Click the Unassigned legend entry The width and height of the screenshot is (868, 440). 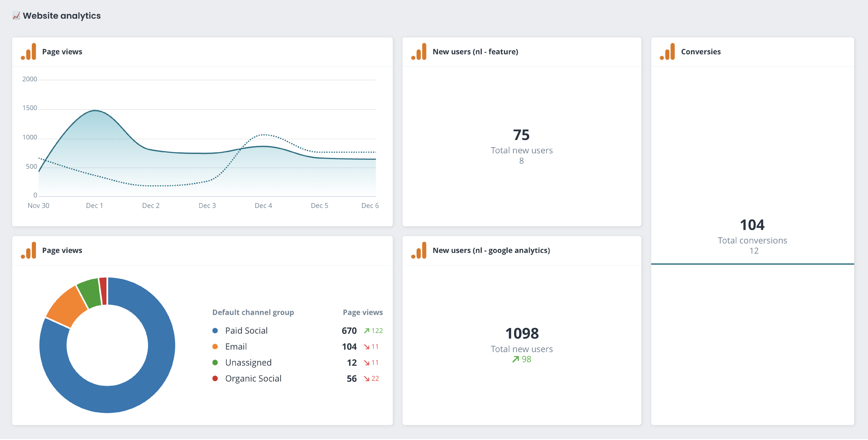click(248, 363)
